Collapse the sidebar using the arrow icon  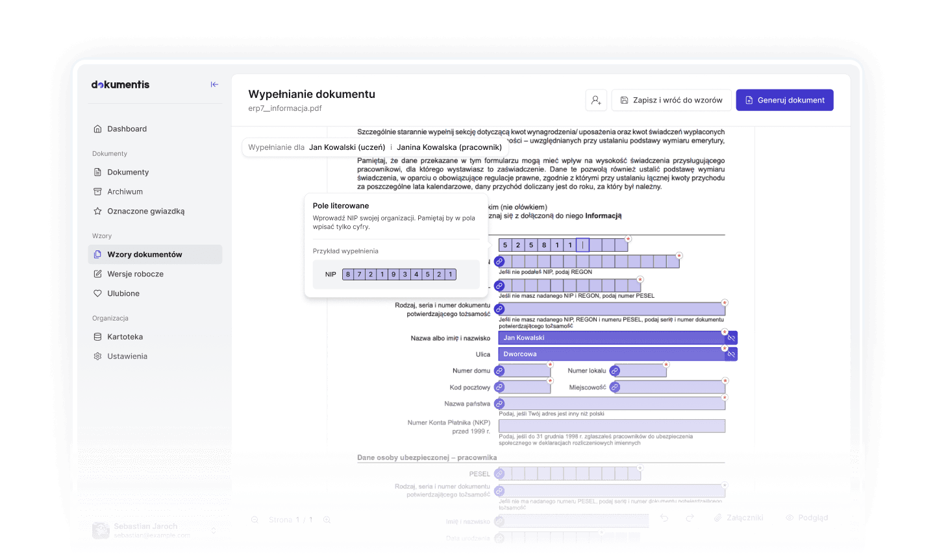[214, 84]
